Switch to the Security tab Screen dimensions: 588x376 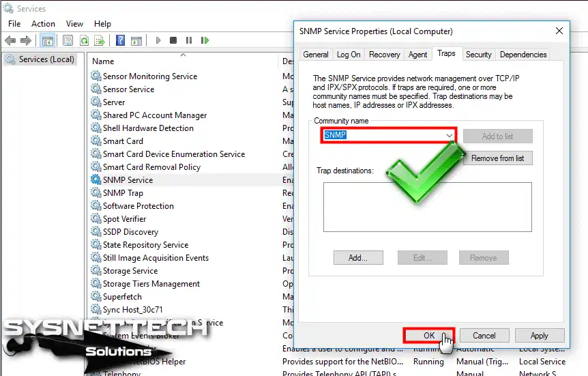click(478, 55)
